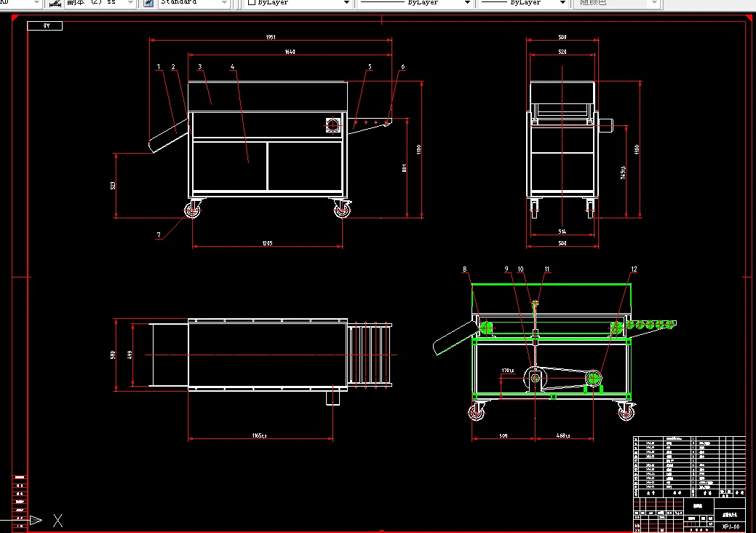Select the 468.5 dimension in section view
This screenshot has height=533, width=756.
point(563,435)
